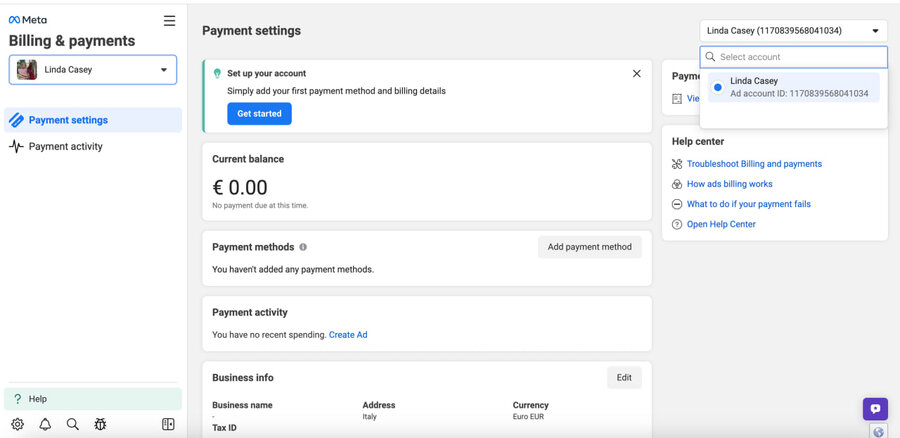Click 'No payment due at this time' text

260,206
